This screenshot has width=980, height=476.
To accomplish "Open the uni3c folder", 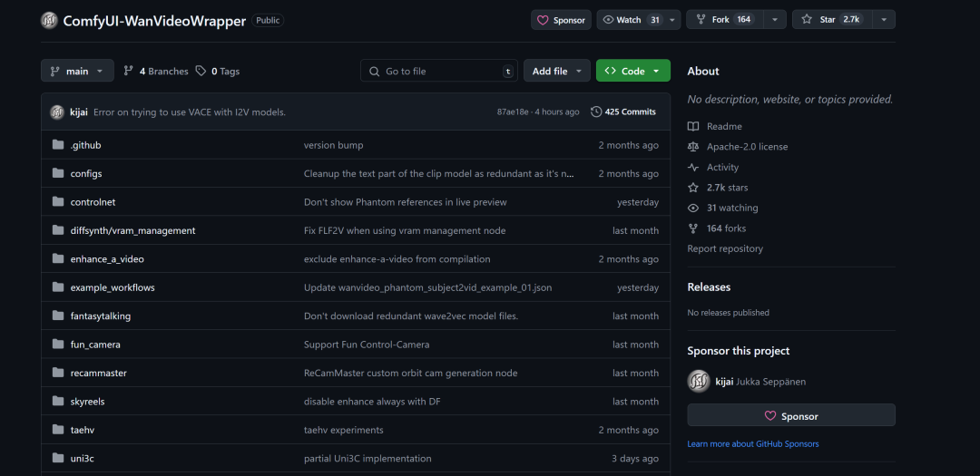I will pos(83,459).
